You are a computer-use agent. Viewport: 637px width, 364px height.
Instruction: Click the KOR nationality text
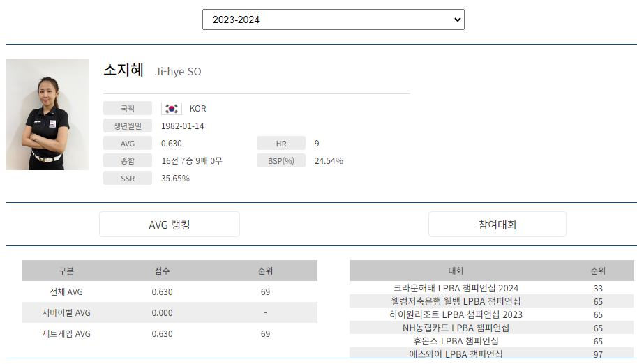pos(198,109)
